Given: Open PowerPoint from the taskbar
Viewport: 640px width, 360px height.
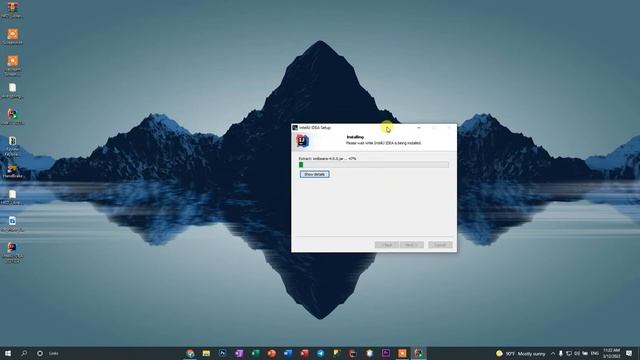Looking at the screenshot, I should [271, 353].
